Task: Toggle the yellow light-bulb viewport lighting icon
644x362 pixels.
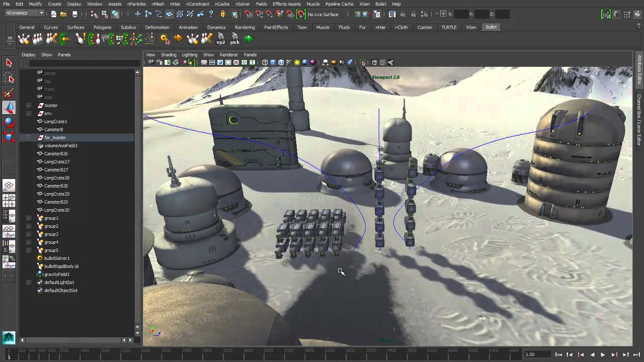Action: (x=297, y=62)
